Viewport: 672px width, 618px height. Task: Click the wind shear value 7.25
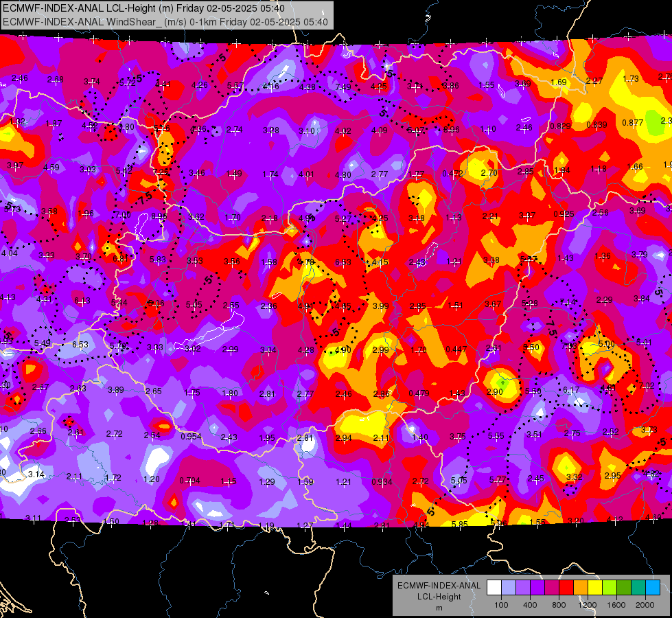click(161, 172)
